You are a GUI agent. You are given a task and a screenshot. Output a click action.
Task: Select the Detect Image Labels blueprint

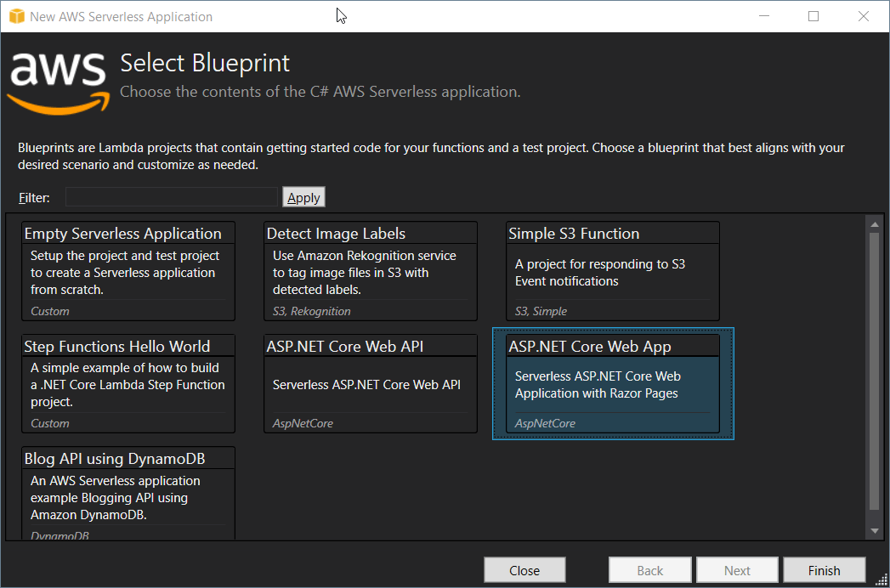point(371,271)
